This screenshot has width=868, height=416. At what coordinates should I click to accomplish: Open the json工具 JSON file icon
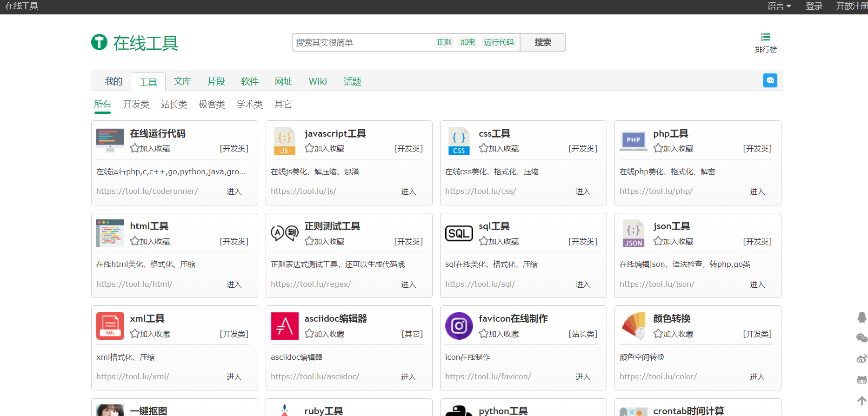point(634,233)
